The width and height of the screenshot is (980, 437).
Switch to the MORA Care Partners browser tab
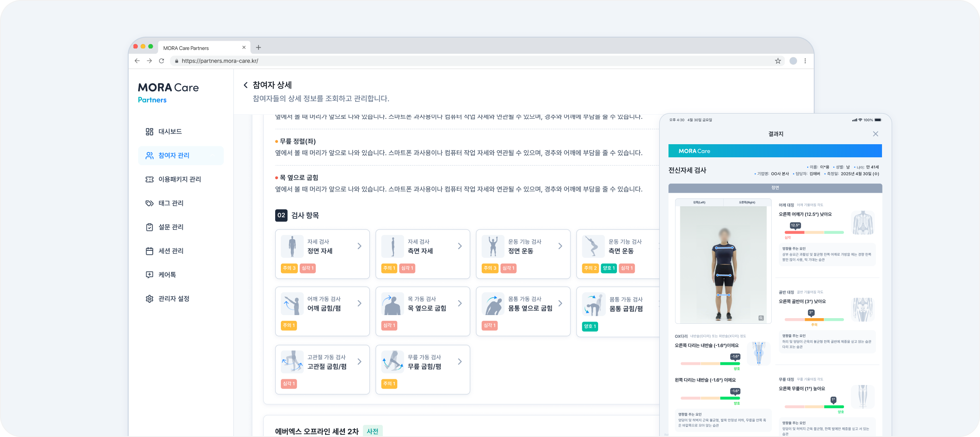click(203, 48)
